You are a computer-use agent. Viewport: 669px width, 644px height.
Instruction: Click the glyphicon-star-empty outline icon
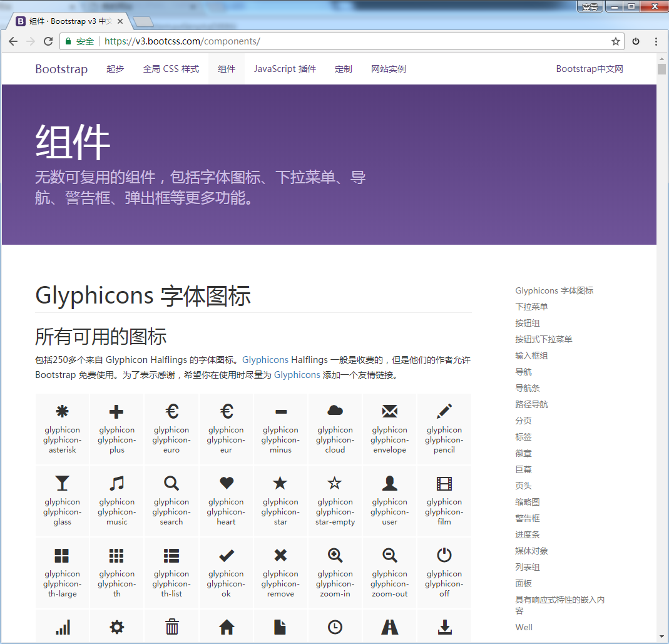click(335, 483)
